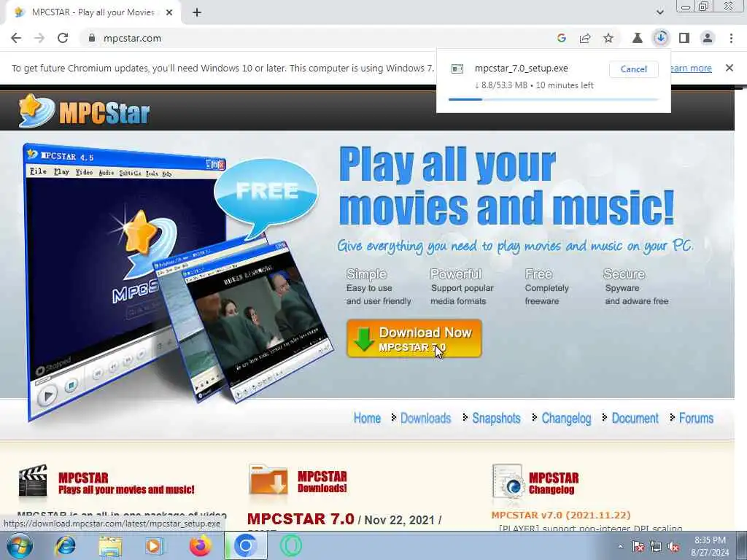Close the MPCSTAR browser tab

(x=169, y=12)
